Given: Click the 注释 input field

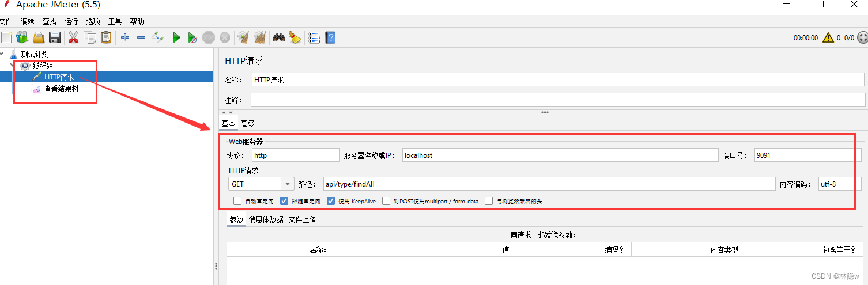Looking at the screenshot, I should 558,100.
